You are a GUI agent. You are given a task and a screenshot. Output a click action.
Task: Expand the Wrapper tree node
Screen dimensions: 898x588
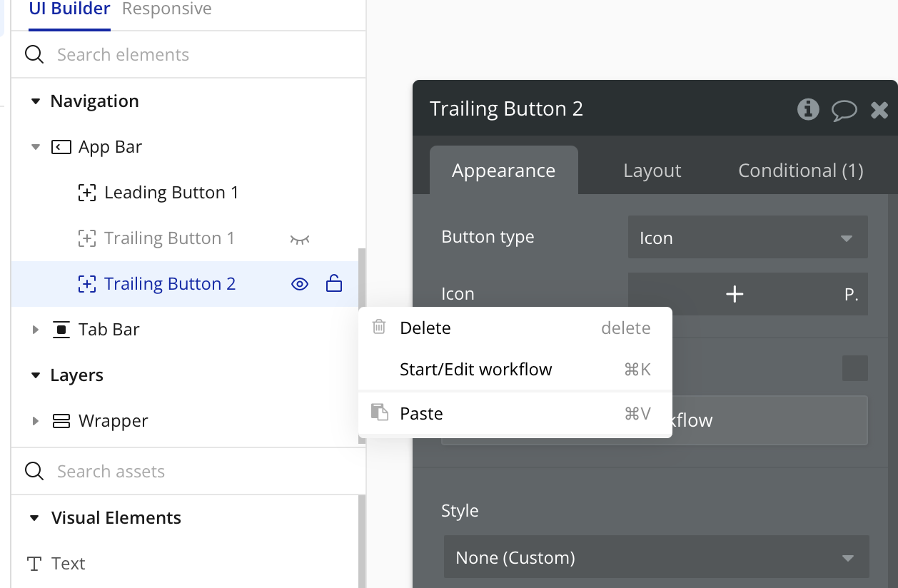[x=36, y=421]
